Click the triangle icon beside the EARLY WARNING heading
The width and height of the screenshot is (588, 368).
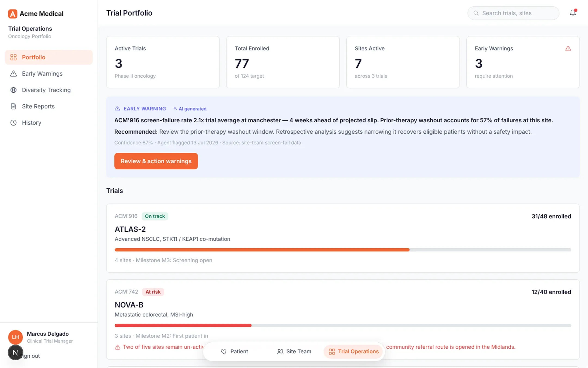117,109
